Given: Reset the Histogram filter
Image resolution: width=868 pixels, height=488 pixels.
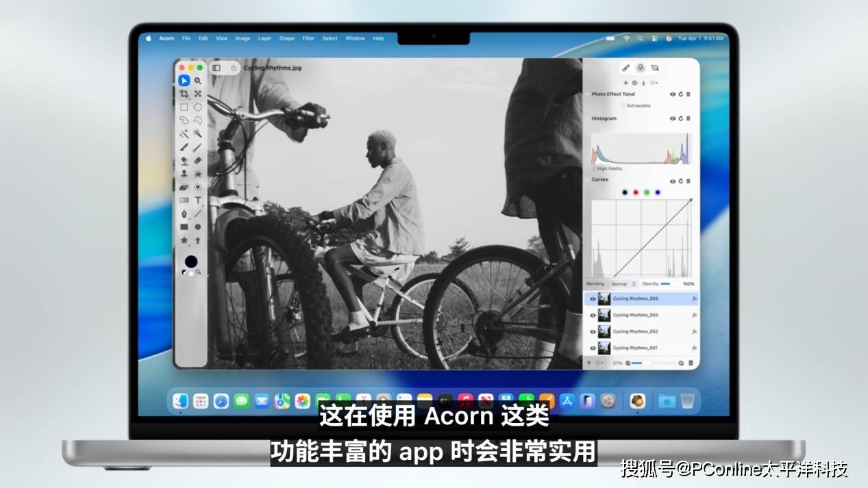Looking at the screenshot, I should click(681, 118).
